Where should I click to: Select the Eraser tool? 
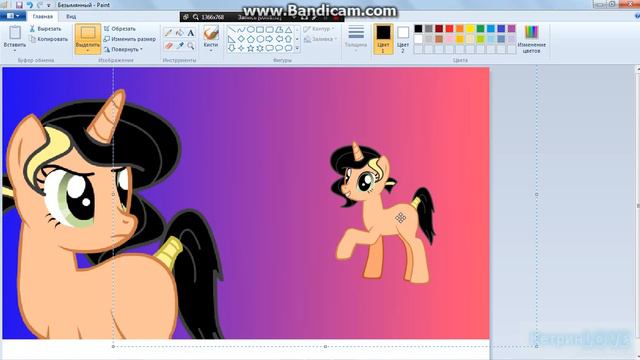pyautogui.click(x=168, y=46)
